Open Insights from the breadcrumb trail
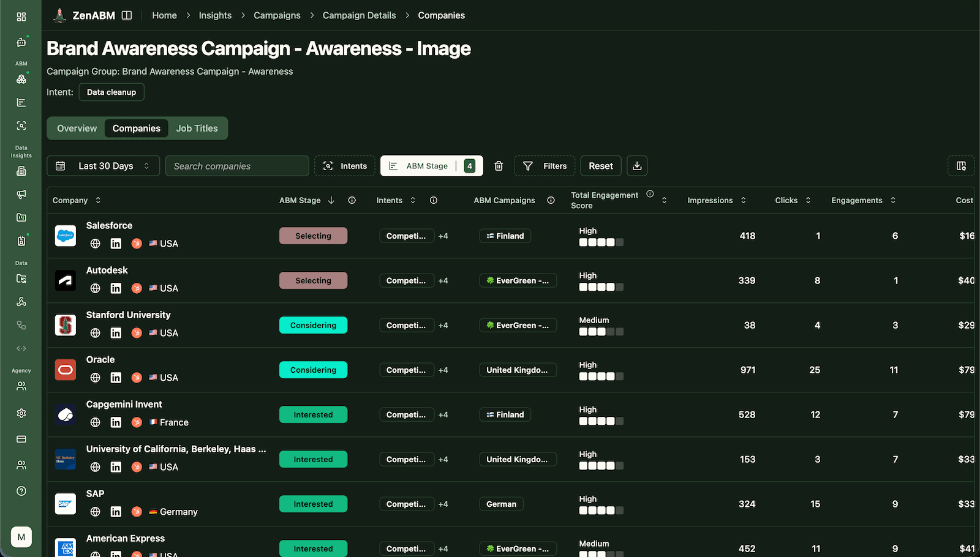Image resolution: width=980 pixels, height=557 pixels. click(215, 15)
